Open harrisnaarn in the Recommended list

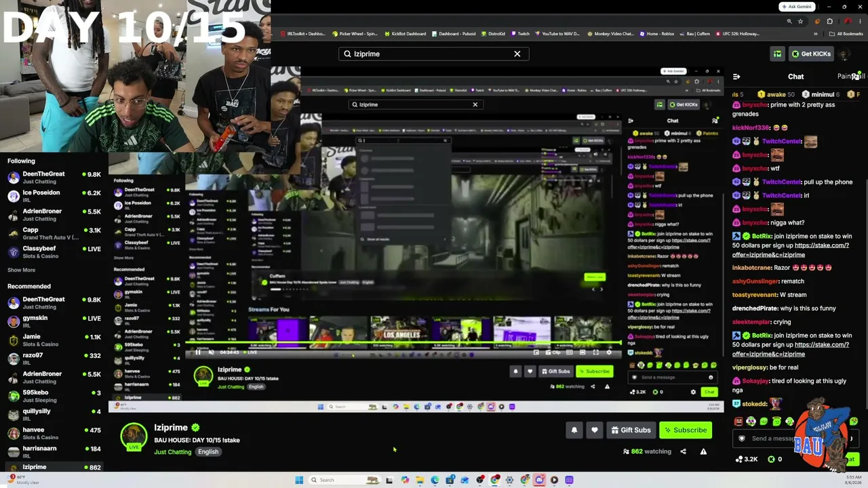point(54,452)
